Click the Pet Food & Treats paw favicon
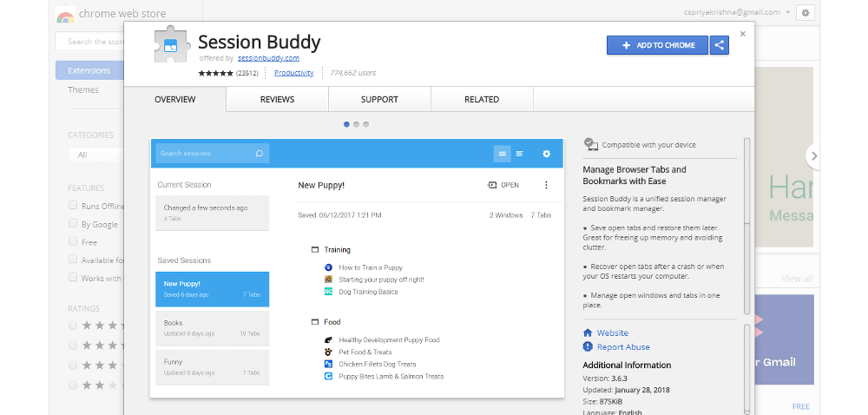Viewport: 868px width, 415px height. point(328,352)
